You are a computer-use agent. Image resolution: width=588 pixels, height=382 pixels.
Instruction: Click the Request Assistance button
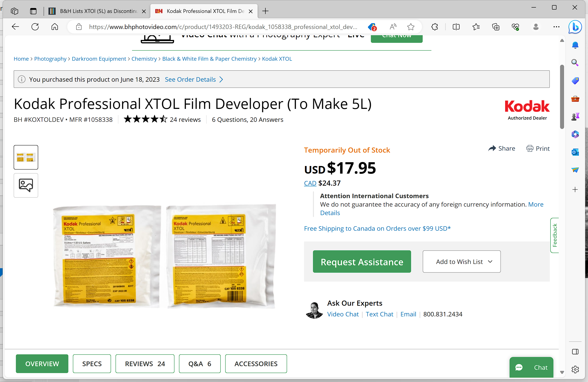(362, 262)
